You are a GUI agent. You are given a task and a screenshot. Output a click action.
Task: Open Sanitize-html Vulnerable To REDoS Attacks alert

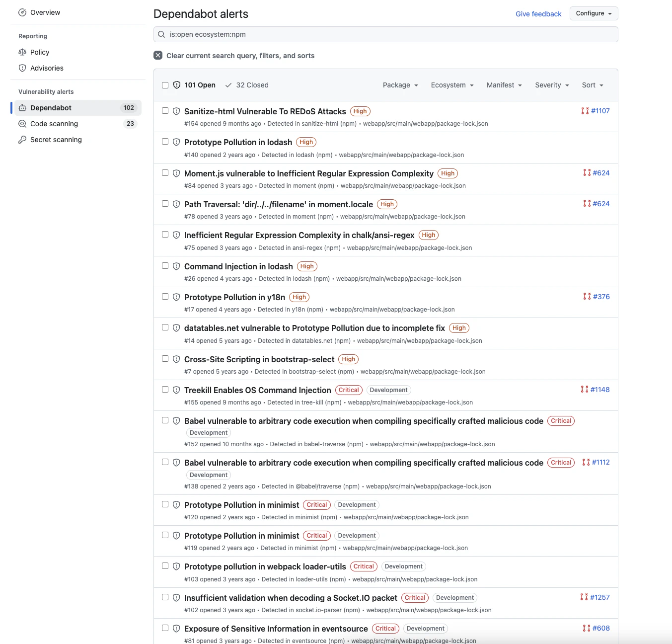265,111
